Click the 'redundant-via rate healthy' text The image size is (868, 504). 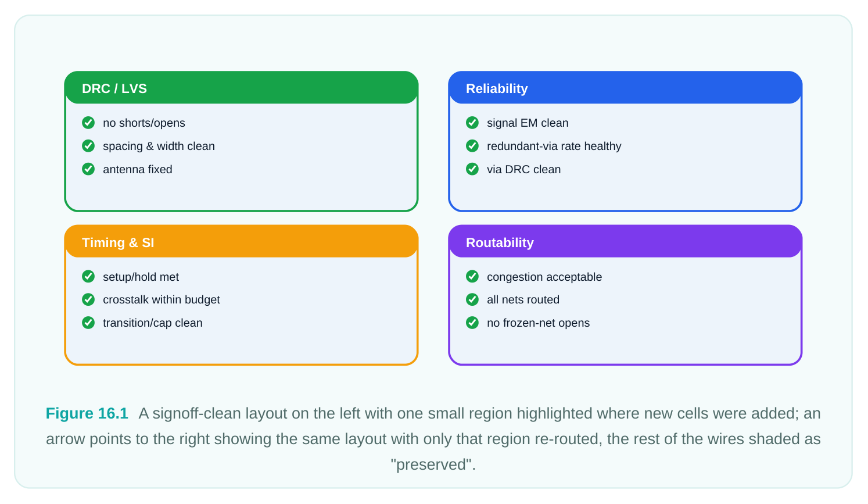click(554, 146)
